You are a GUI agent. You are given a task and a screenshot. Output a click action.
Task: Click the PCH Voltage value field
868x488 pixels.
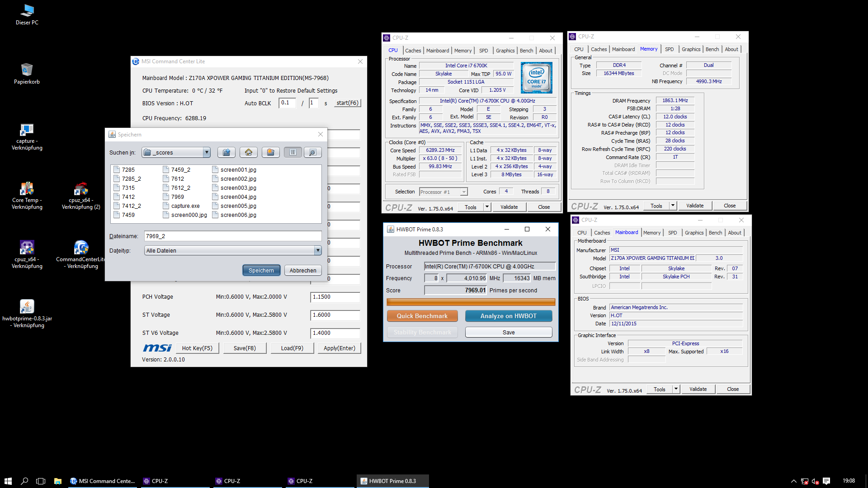(335, 297)
